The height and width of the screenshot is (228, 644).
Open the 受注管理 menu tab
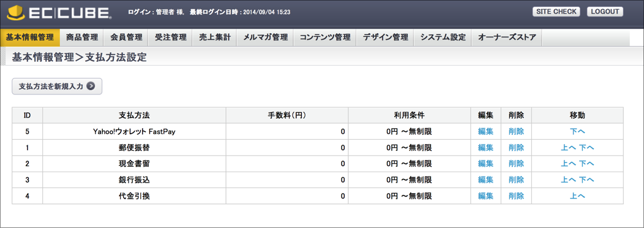170,37
